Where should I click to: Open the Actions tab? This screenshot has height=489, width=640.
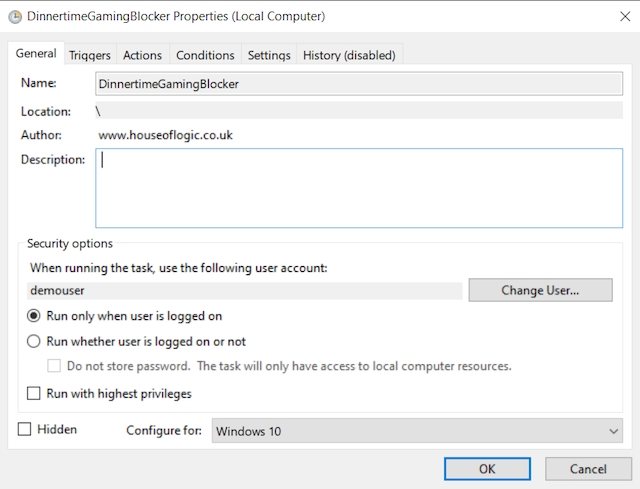[x=142, y=55]
